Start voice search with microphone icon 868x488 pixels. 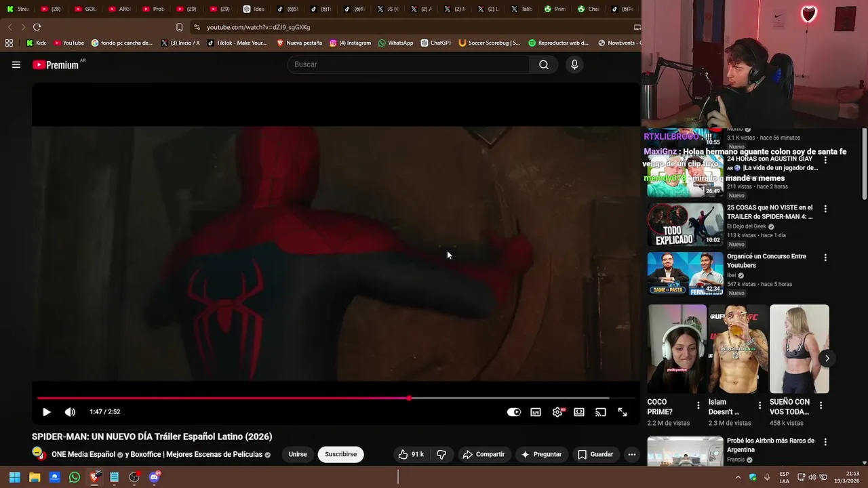point(574,64)
